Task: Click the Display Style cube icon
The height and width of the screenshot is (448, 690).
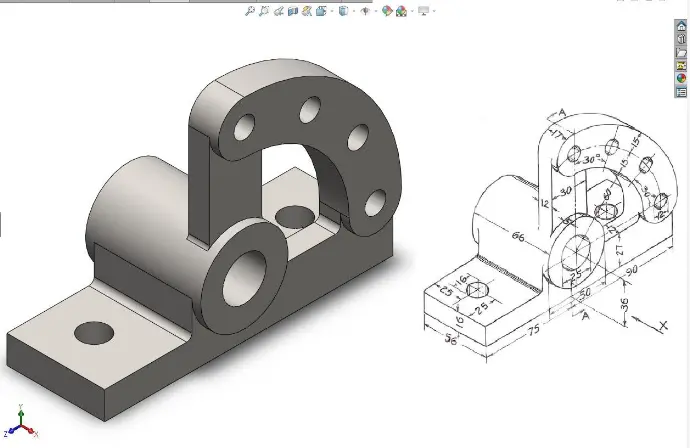Action: coord(344,11)
